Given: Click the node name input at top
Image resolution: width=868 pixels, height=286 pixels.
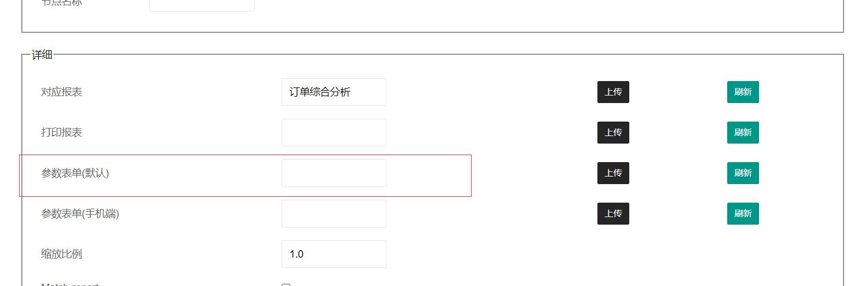Looking at the screenshot, I should (202, 5).
